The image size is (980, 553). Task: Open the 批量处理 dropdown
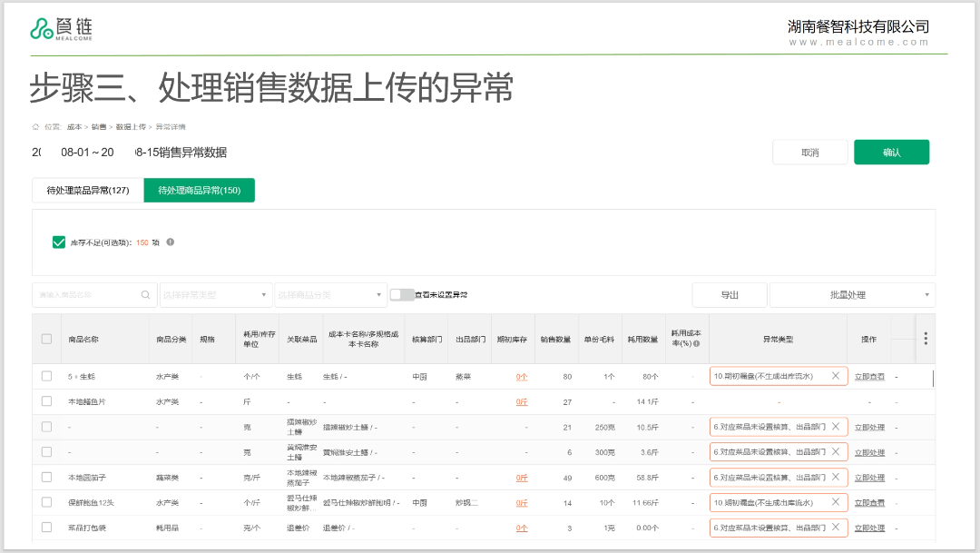pyautogui.click(x=851, y=295)
